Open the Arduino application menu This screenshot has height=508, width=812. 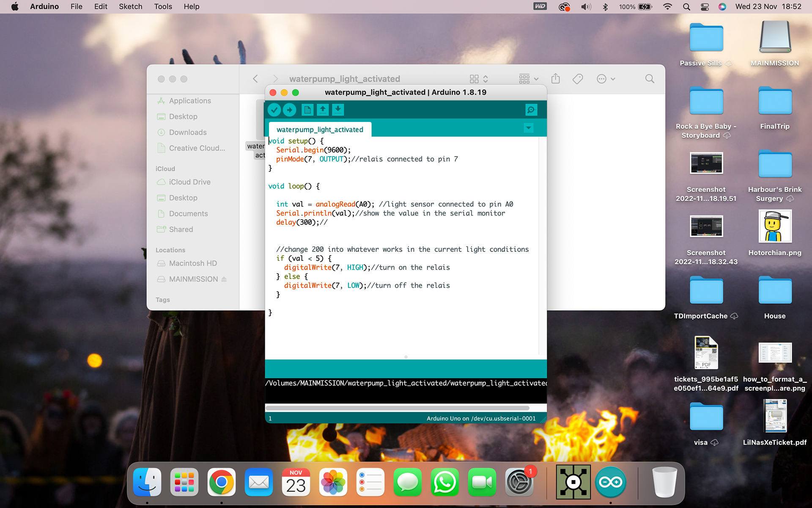[x=44, y=6]
